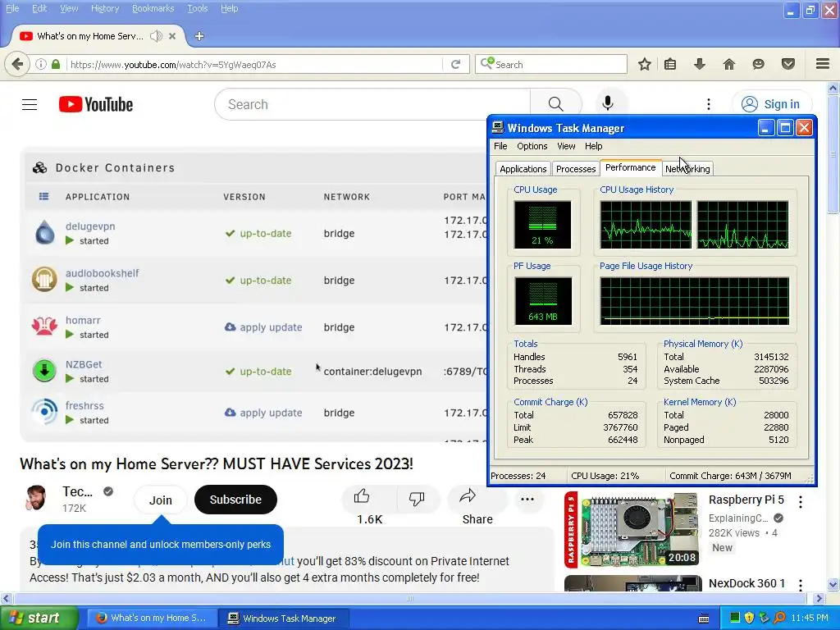The height and width of the screenshot is (630, 840).
Task: Click the taskbar clock showing 11:45 PM
Action: [810, 618]
